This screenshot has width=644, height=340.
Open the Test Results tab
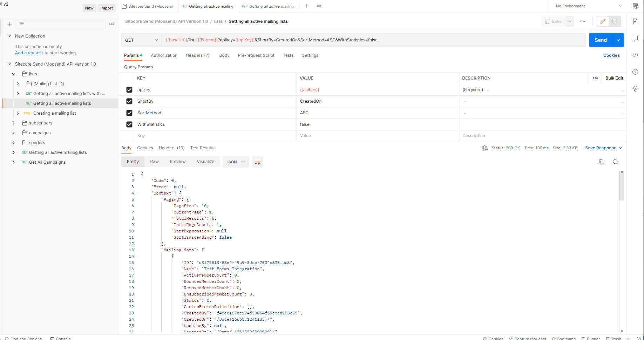click(x=202, y=148)
